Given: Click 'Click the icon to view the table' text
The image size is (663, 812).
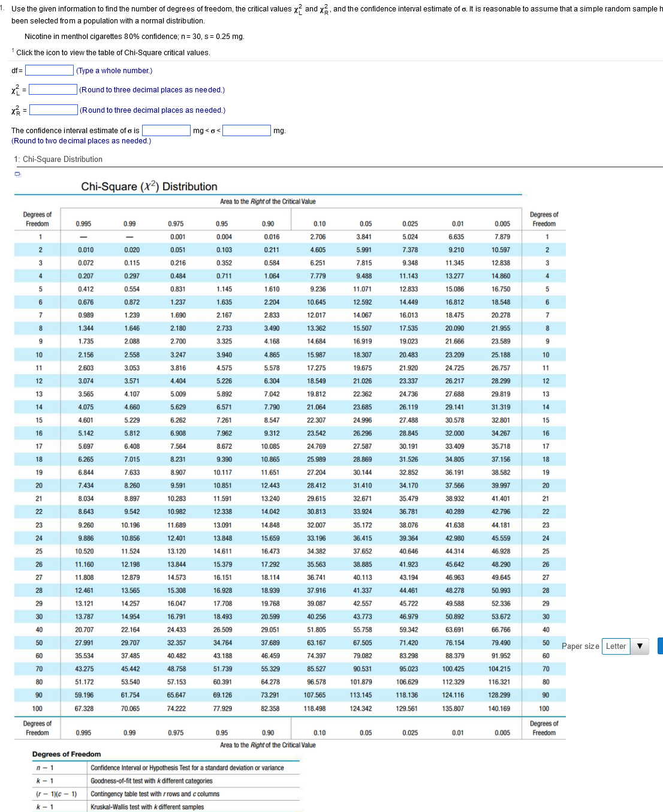Looking at the screenshot, I should 113,53.
